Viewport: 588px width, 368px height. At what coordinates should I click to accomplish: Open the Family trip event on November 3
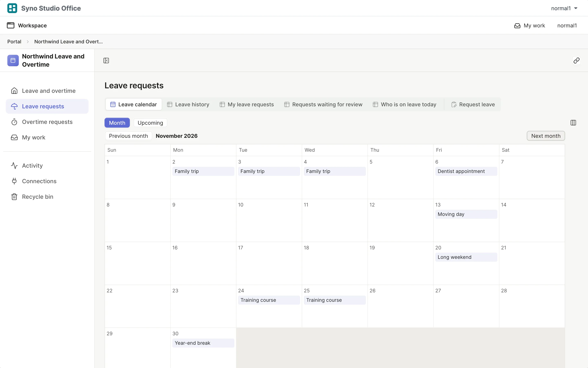269,171
